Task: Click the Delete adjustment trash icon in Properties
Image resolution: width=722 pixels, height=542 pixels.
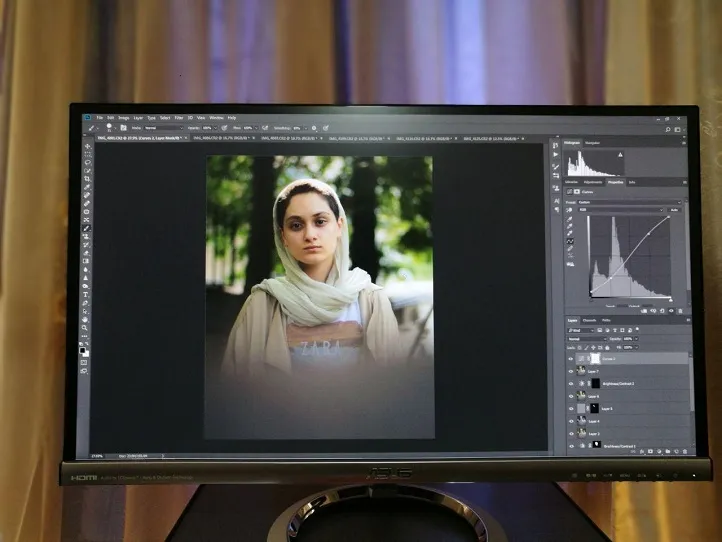Action: click(x=681, y=311)
